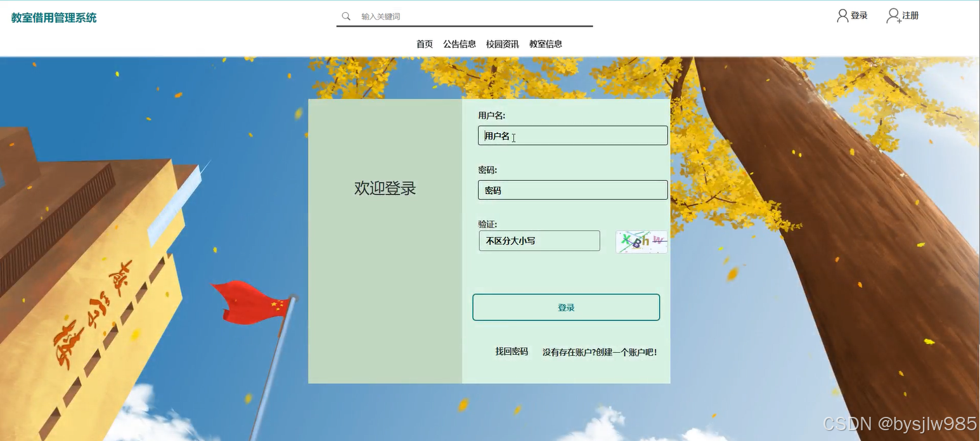Click the 教室借用管理系统 site title

54,18
